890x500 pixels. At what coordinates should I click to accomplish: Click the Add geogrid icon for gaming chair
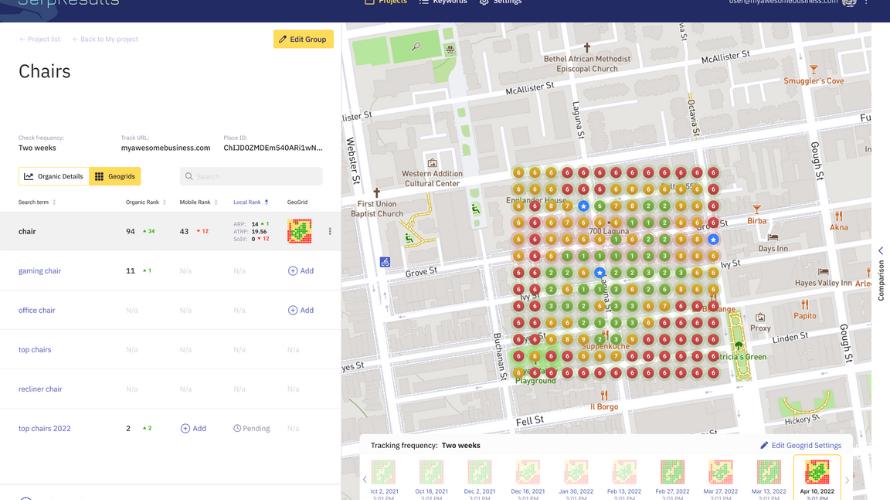click(x=300, y=271)
